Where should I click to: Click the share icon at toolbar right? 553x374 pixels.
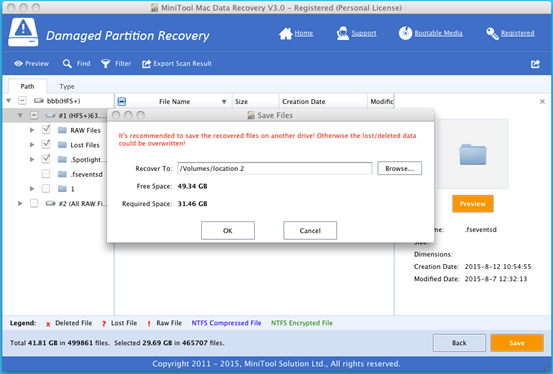click(535, 64)
